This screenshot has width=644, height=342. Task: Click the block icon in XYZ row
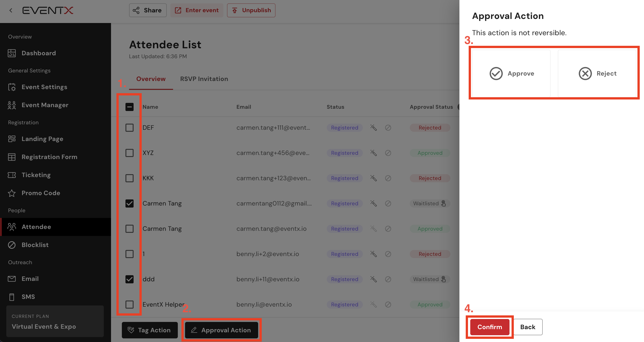[388, 153]
